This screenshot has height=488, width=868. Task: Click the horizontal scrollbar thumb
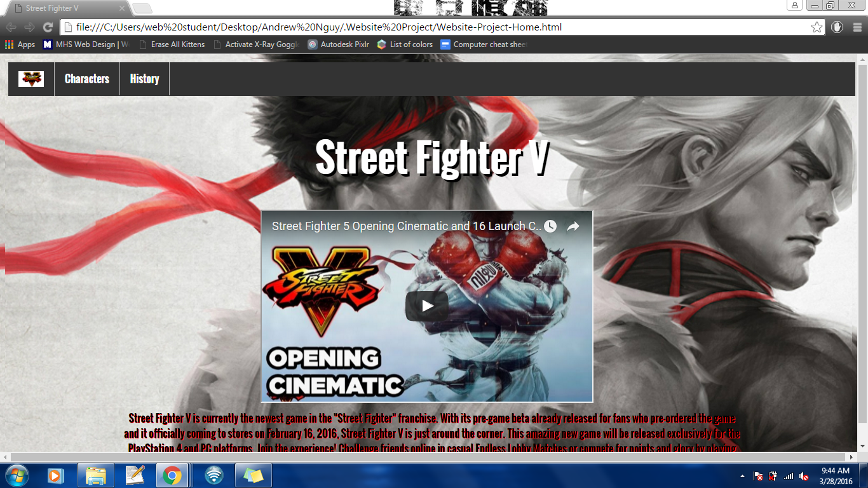[x=429, y=457]
